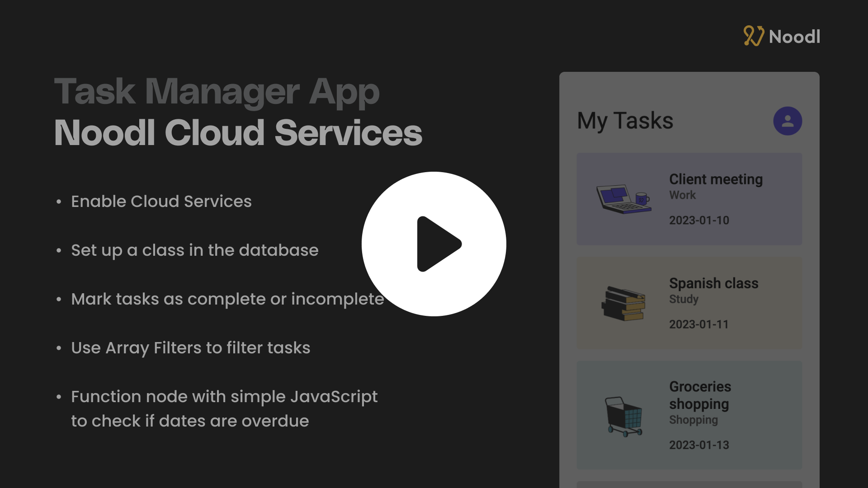
Task: Click the laptop illustration icon
Action: 623,199
